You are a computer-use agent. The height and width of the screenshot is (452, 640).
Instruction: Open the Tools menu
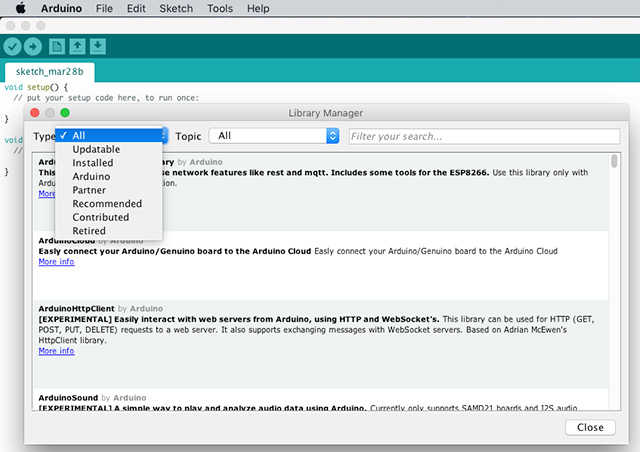pyautogui.click(x=220, y=8)
